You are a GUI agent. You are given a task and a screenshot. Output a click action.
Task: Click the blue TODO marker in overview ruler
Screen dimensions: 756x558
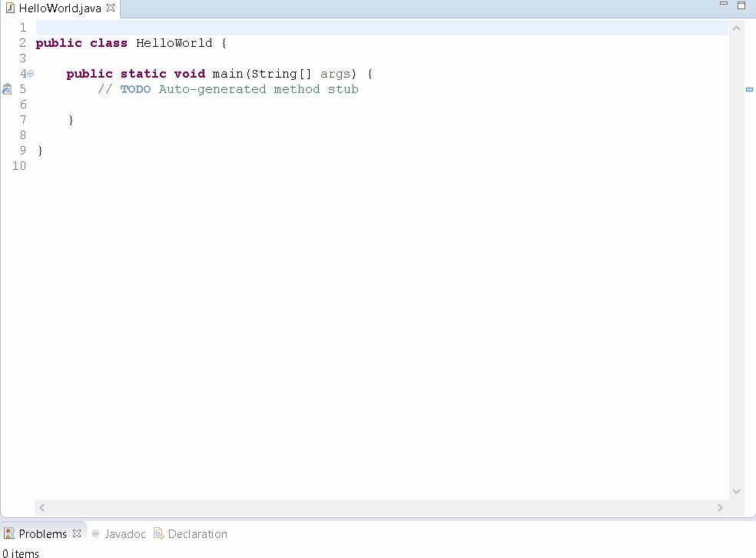[749, 90]
